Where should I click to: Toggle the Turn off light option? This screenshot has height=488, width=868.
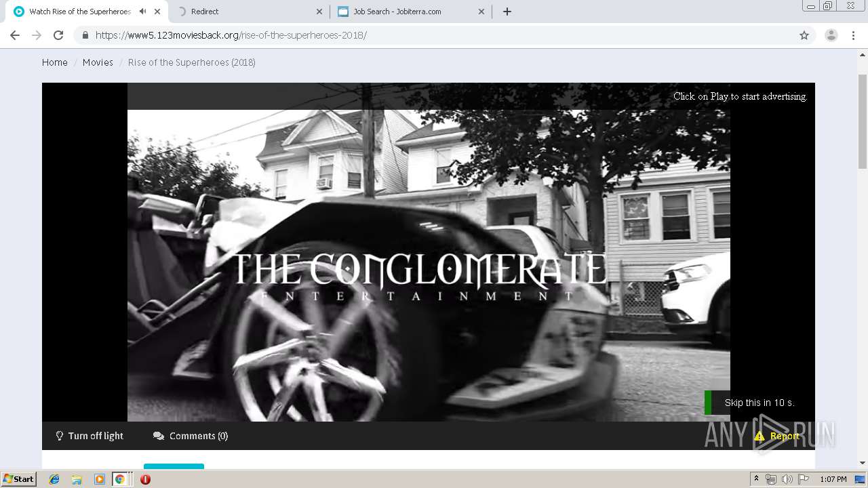pyautogui.click(x=90, y=436)
